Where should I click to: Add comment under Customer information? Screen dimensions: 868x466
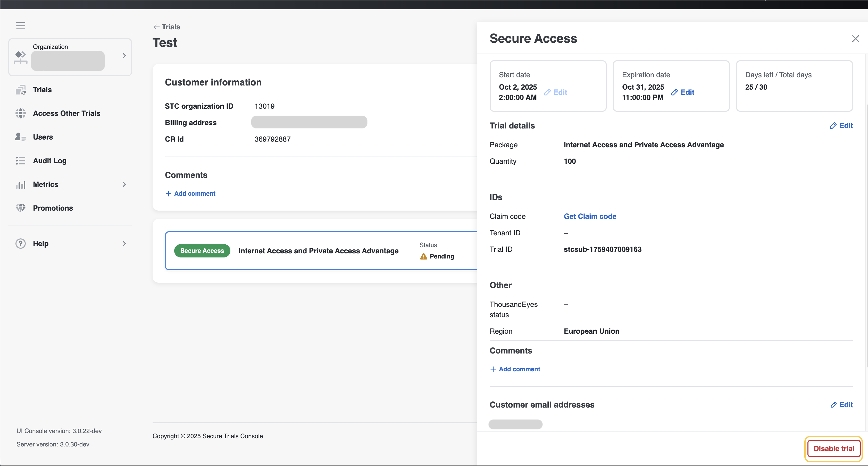(190, 194)
